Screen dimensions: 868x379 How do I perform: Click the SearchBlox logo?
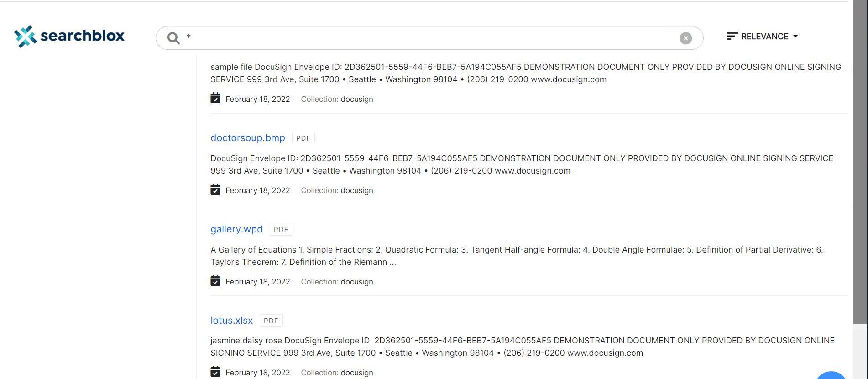coord(69,36)
